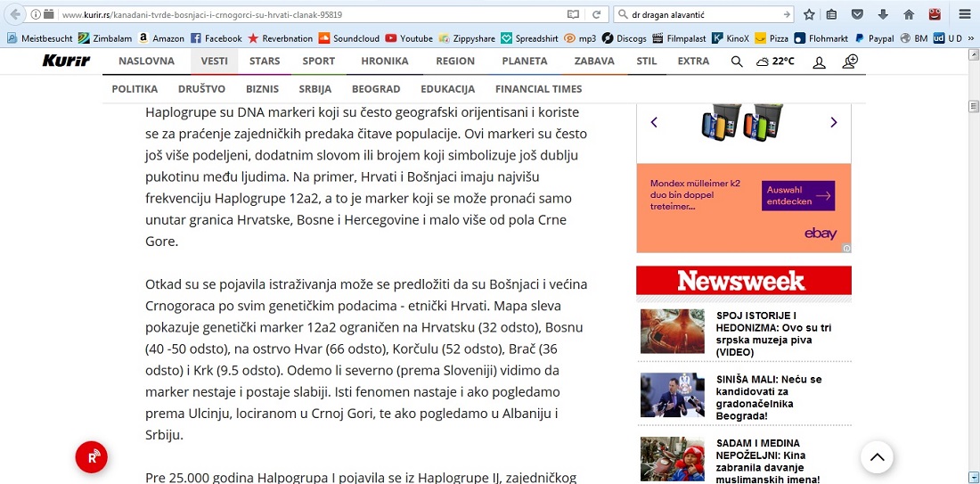Image resolution: width=980 pixels, height=484 pixels.
Task: Click the Auswahl entdecken button
Action: [x=797, y=195]
